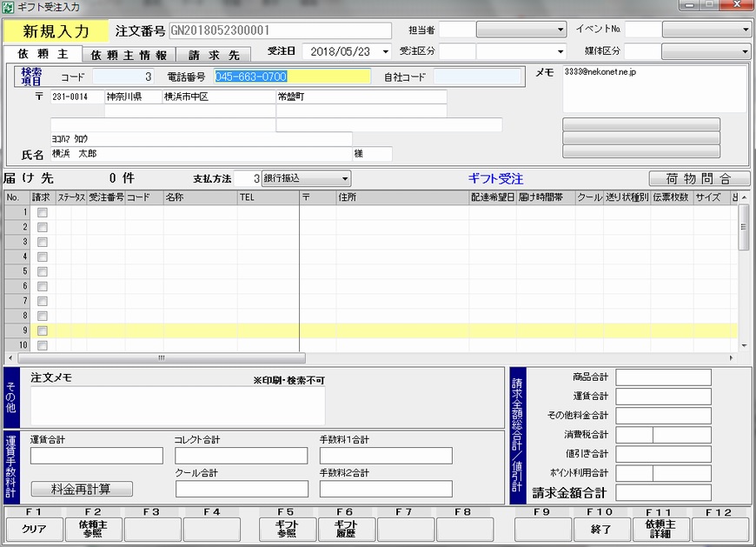The width and height of the screenshot is (756, 547).
Task: Click the 手数料1合計 field
Action: point(386,456)
